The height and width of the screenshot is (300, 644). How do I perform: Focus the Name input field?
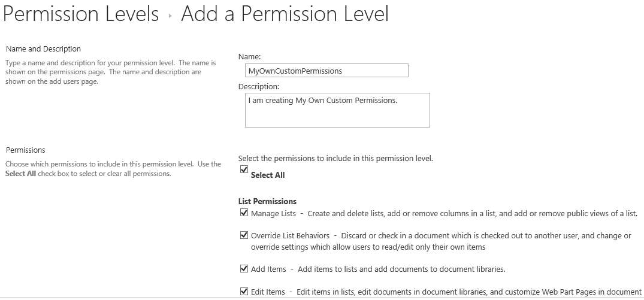[326, 71]
